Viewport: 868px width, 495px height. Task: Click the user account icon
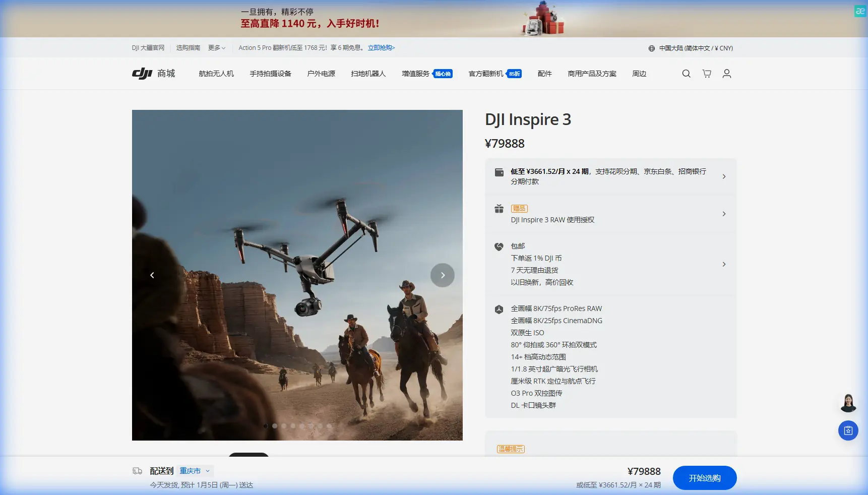726,74
